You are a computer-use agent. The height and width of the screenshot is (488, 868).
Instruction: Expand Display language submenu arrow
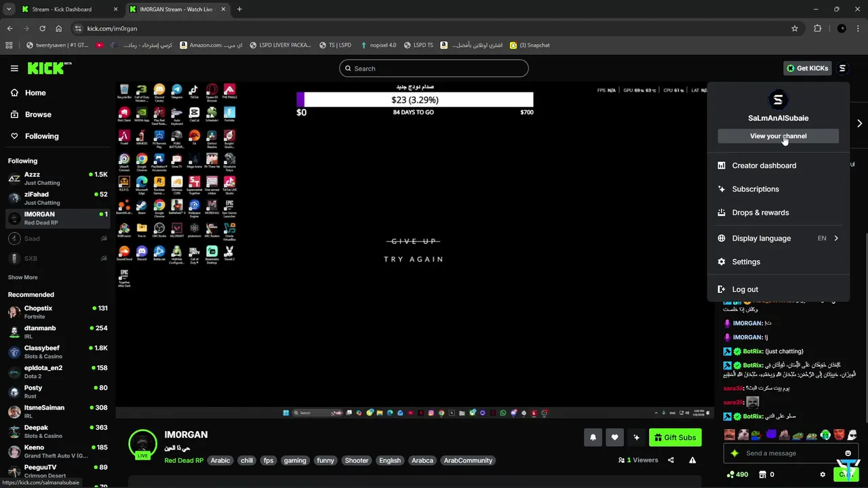(836, 239)
